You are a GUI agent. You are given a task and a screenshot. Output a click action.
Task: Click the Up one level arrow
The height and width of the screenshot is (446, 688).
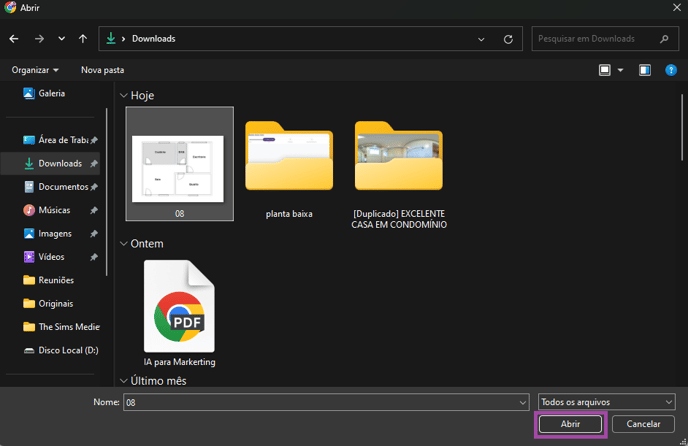click(x=83, y=39)
